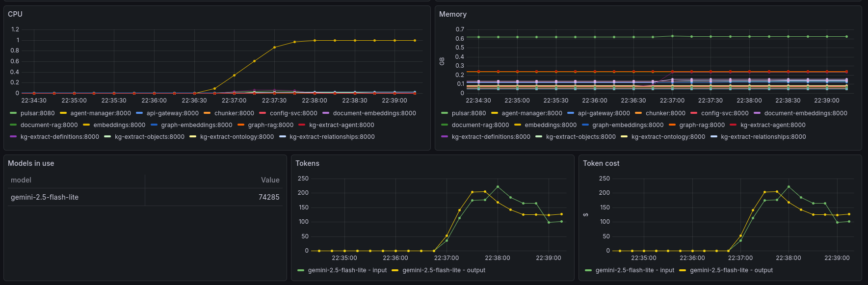Viewport: 868px width, 285px height.
Task: Select graph-rag:8000 in Memory legend
Action: (702, 125)
